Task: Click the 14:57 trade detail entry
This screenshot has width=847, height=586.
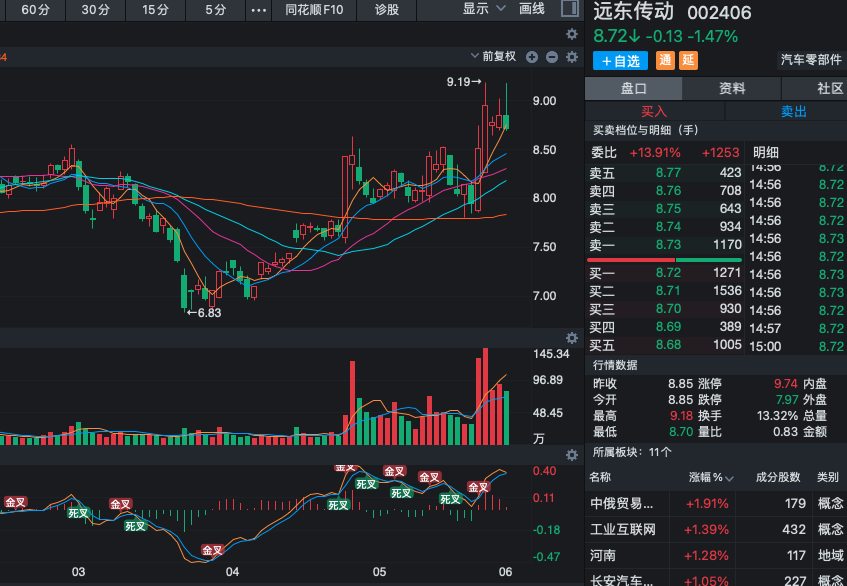Action: pos(796,328)
